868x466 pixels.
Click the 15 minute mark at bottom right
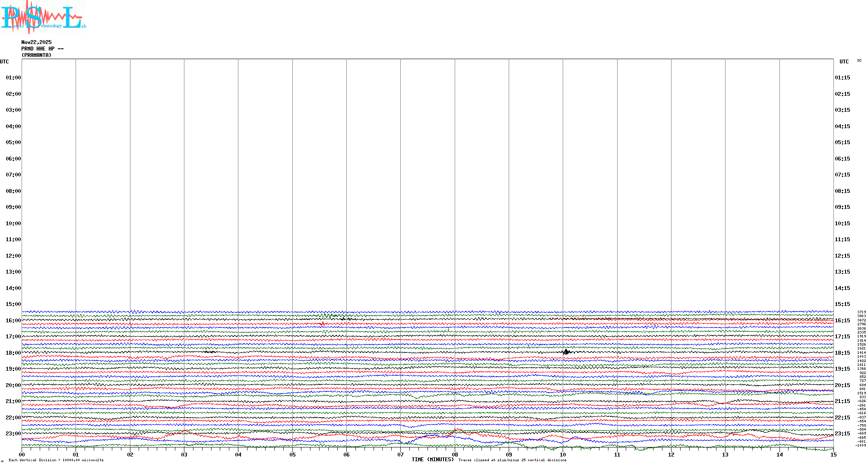point(833,454)
